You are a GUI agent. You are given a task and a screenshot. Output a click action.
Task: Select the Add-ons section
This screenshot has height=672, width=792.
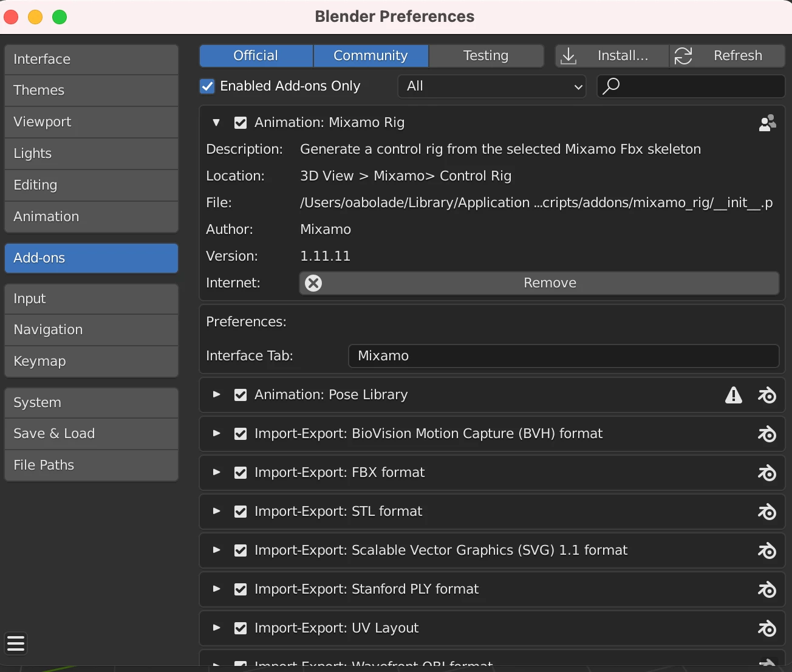92,258
